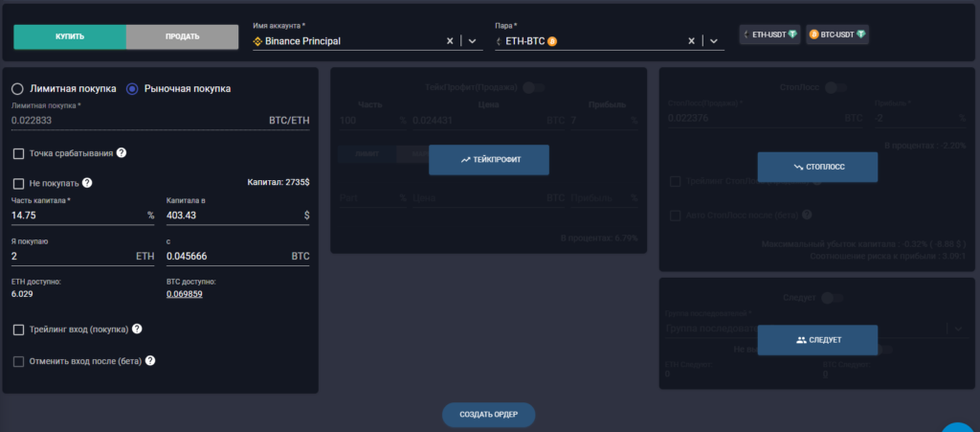Clear the Binance Principal account selection
980x432 pixels.
451,41
